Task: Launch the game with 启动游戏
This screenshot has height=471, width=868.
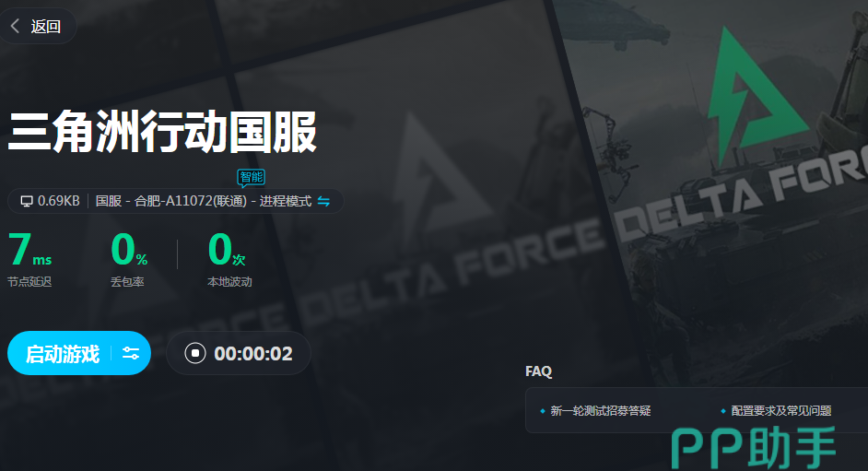Action: click(x=62, y=354)
